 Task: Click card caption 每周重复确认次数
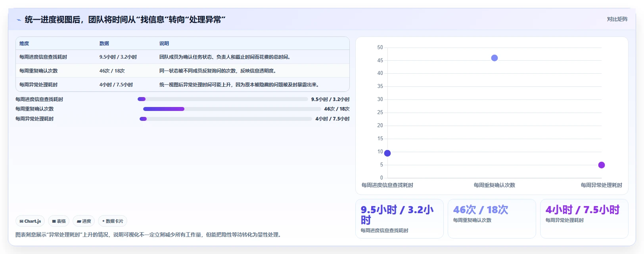(x=472, y=220)
